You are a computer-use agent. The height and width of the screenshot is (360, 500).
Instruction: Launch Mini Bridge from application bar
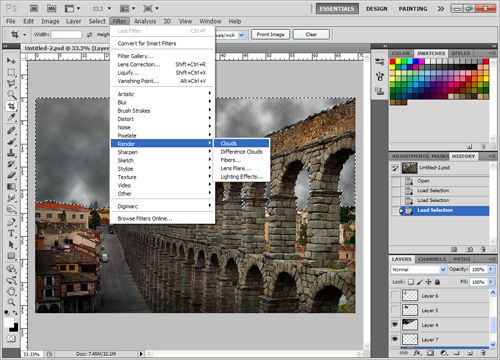51,8
